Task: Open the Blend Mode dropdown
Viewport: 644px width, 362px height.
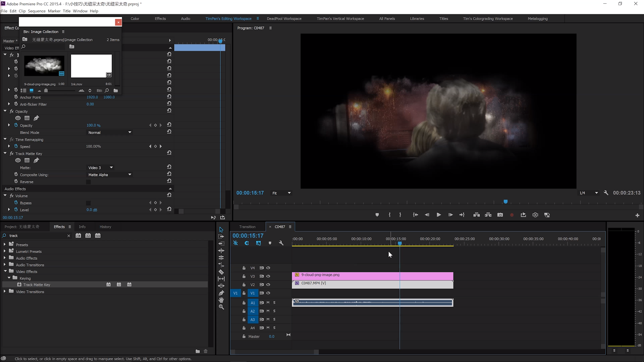Action: 109,132
